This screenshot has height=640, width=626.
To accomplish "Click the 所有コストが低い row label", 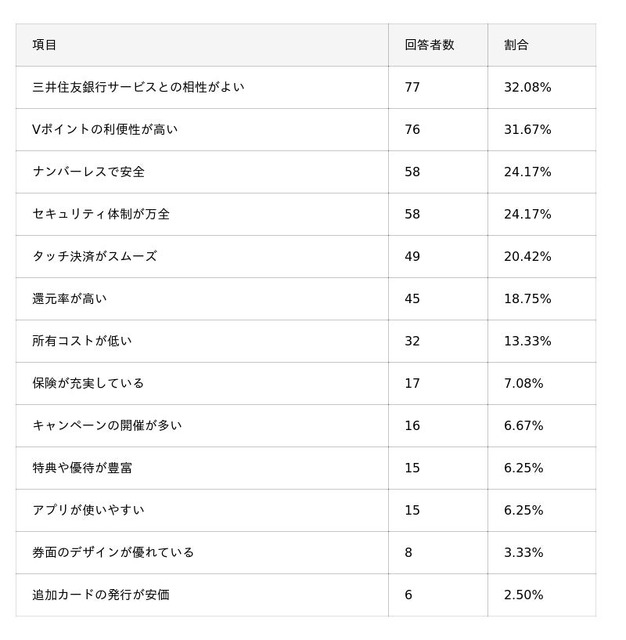I will click(x=82, y=341).
